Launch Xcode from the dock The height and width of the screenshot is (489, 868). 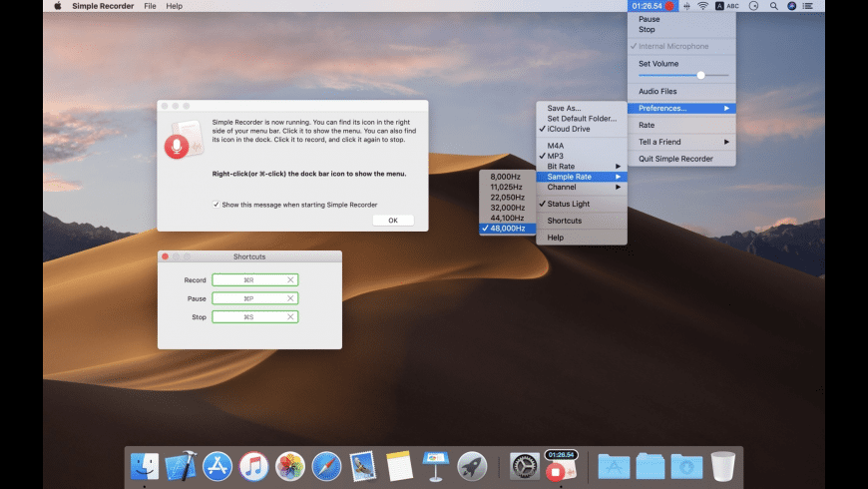click(x=181, y=466)
